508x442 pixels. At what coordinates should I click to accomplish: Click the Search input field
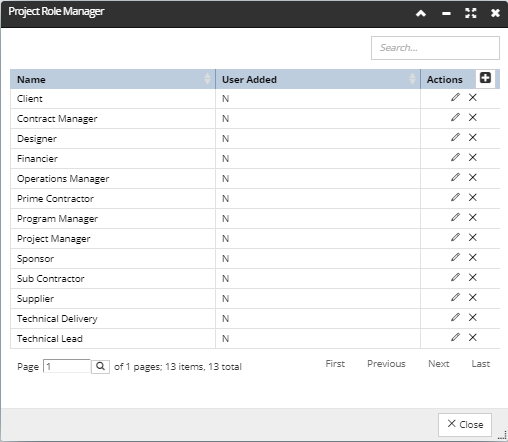coord(435,48)
